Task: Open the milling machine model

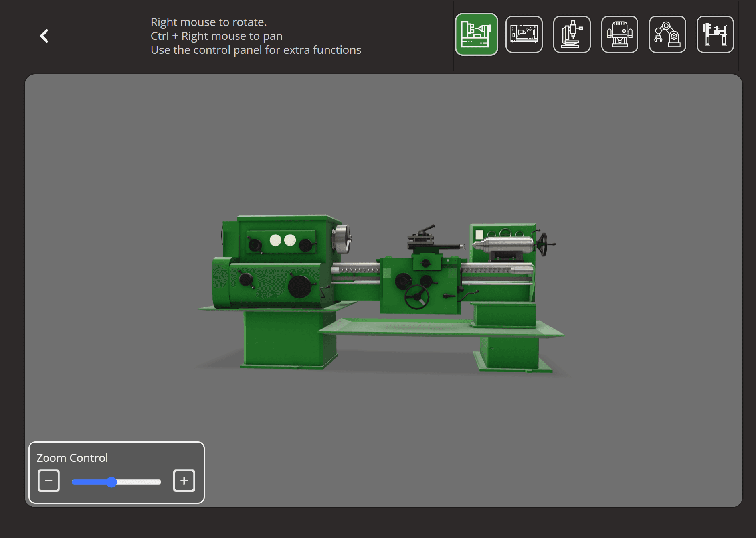Action: point(572,34)
